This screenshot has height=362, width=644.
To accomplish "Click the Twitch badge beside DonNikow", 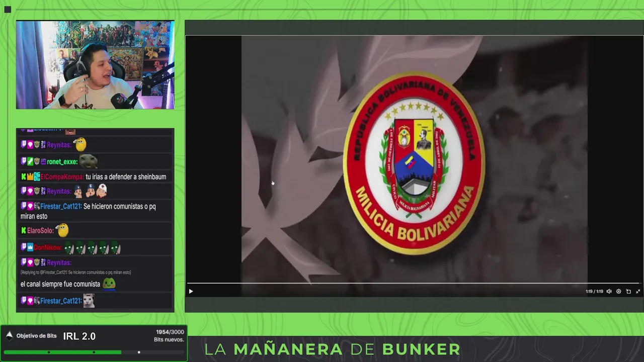I will (x=23, y=248).
